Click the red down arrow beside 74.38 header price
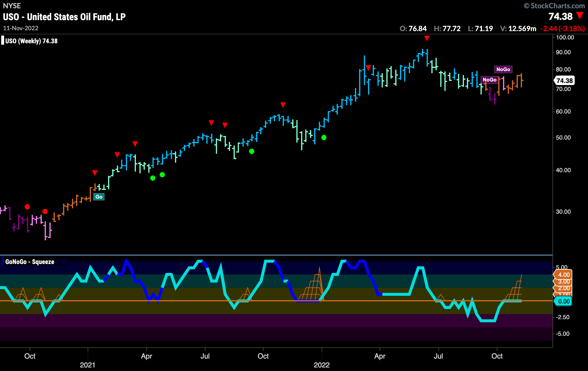Viewport: 588px width, 371px height. click(x=580, y=16)
